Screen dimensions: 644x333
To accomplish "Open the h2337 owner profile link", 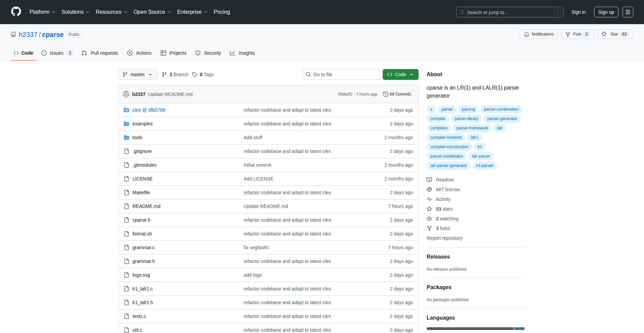I will (28, 35).
